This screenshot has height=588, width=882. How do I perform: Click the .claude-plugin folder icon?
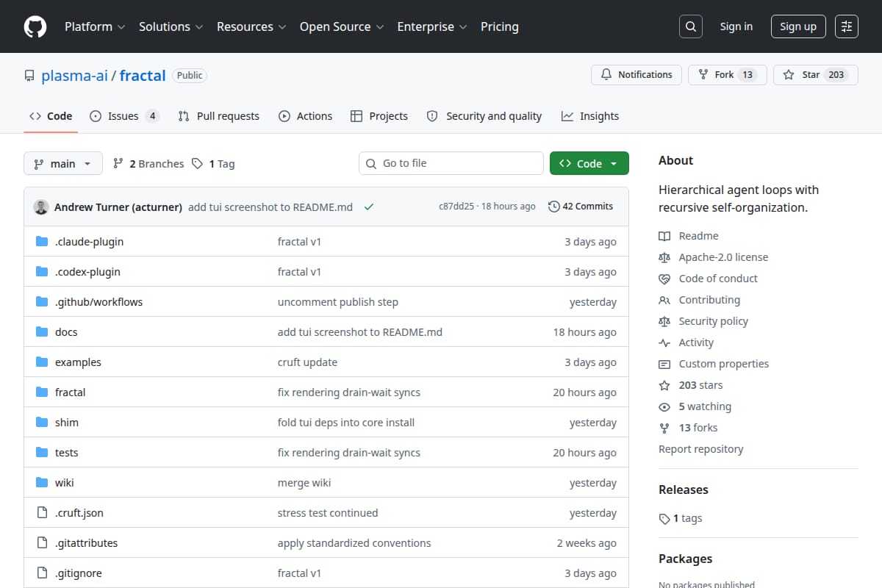point(42,242)
